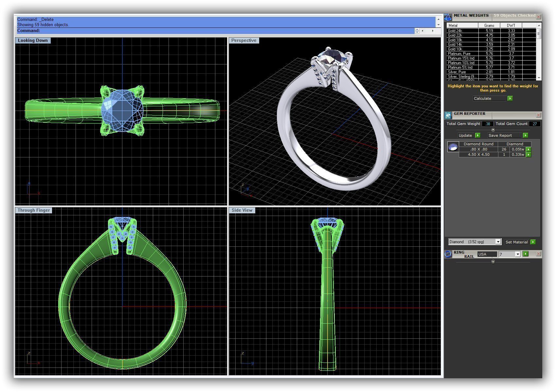Click the green arrow beside Set Material
This screenshot has width=556, height=392.
(533, 242)
